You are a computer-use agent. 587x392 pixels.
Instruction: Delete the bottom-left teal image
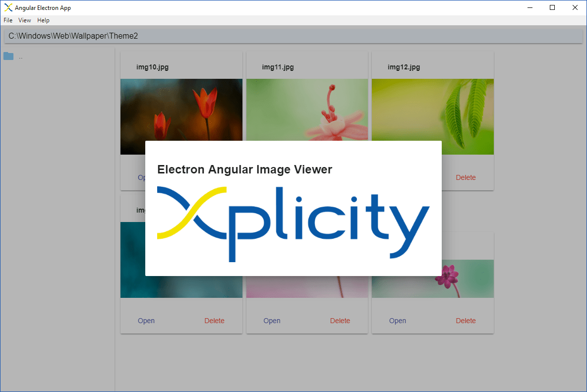[214, 321]
